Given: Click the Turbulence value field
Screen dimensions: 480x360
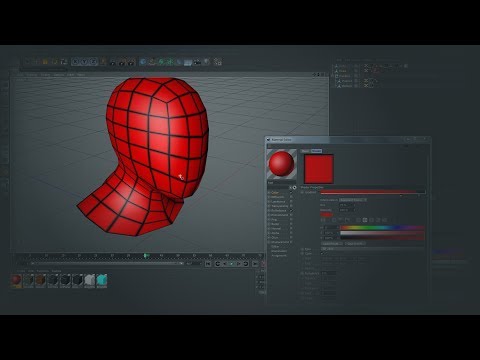Looking at the screenshot, I should 329,273.
